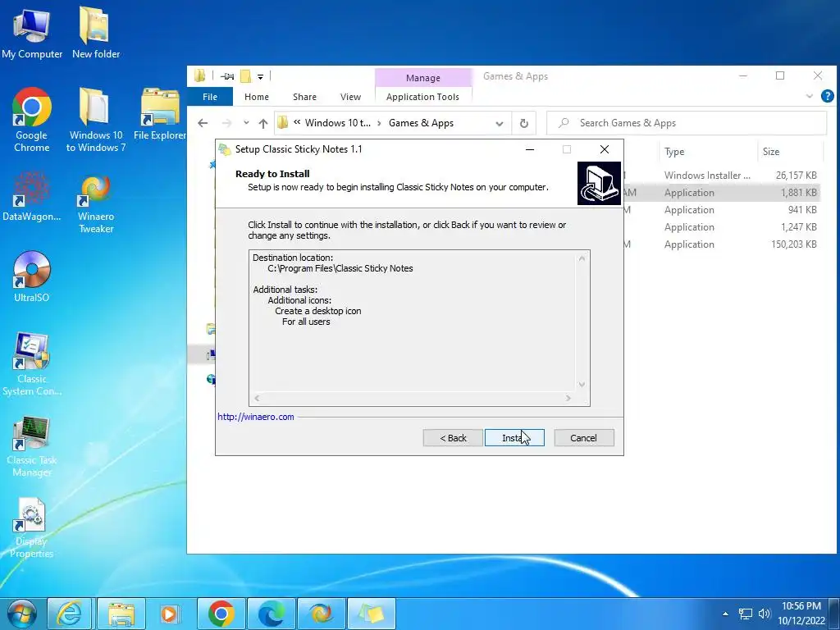Screen dimensions: 840x630
Task: Go back in Explorer navigation
Action: pyautogui.click(x=203, y=123)
